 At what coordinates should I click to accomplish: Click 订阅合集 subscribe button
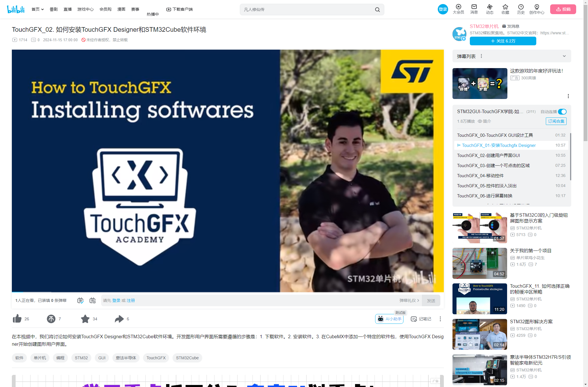(x=556, y=121)
